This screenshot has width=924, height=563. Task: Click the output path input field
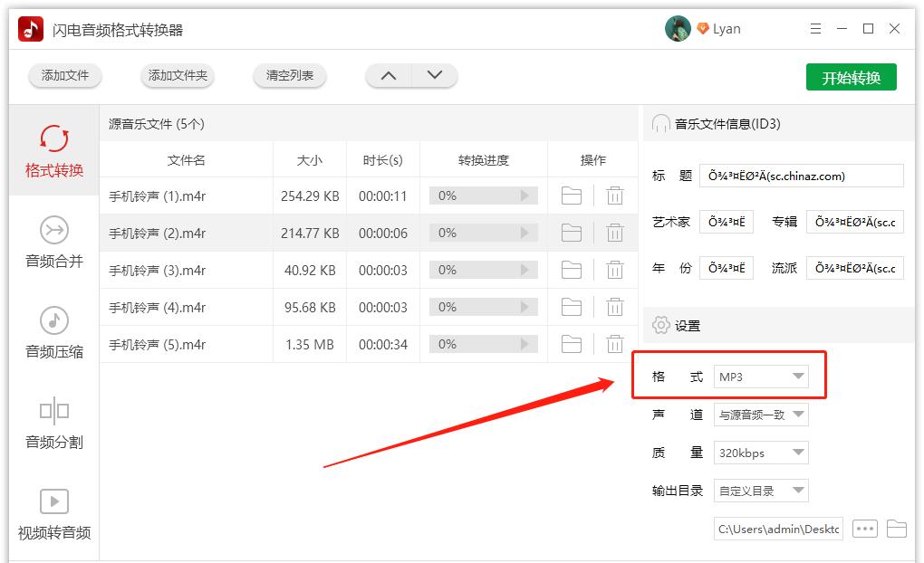click(777, 528)
